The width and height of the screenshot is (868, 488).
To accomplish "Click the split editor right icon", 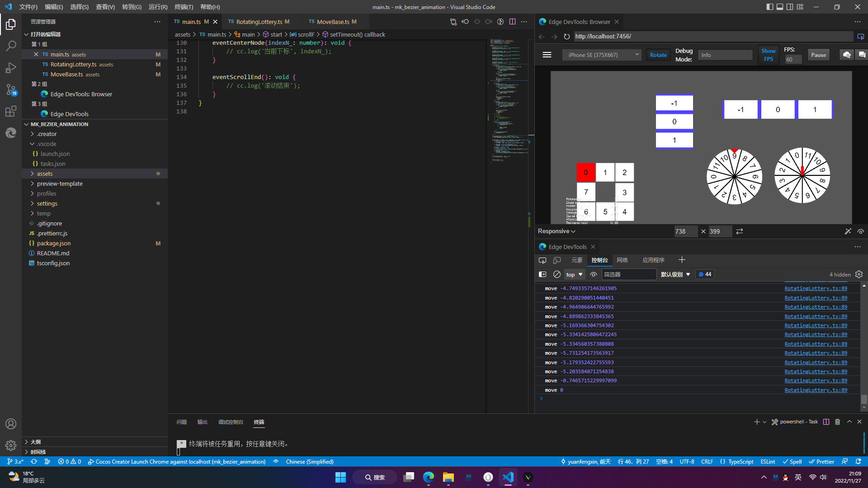I will tap(512, 22).
